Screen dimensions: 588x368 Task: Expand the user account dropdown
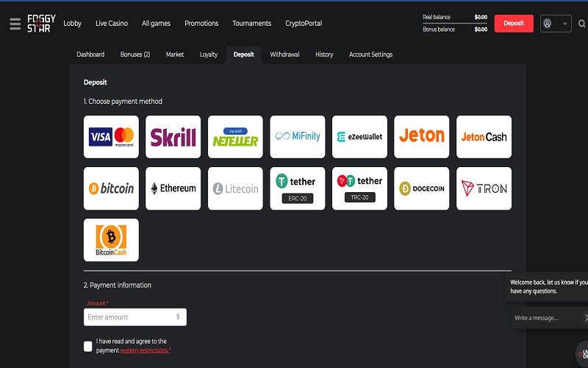pyautogui.click(x=556, y=24)
